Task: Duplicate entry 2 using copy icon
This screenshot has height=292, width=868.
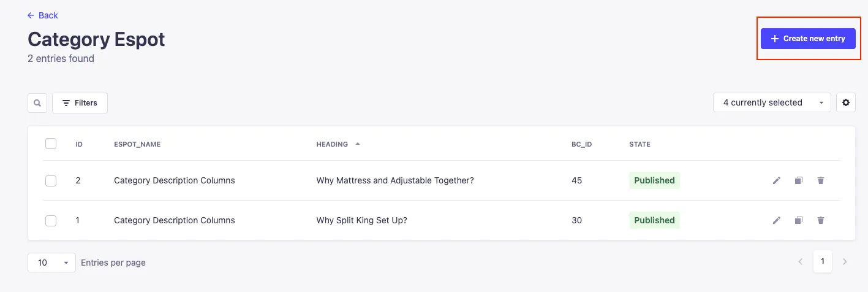Action: [798, 180]
